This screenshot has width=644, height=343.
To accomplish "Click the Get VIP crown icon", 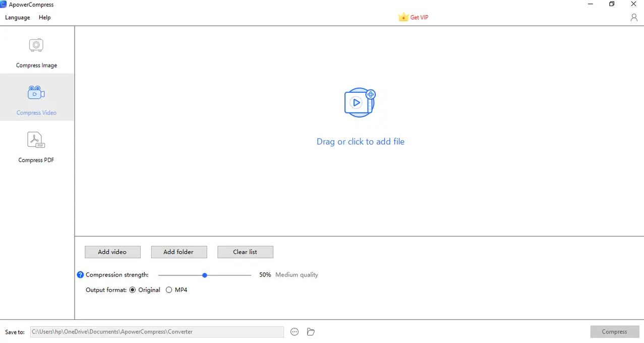I will tap(403, 17).
